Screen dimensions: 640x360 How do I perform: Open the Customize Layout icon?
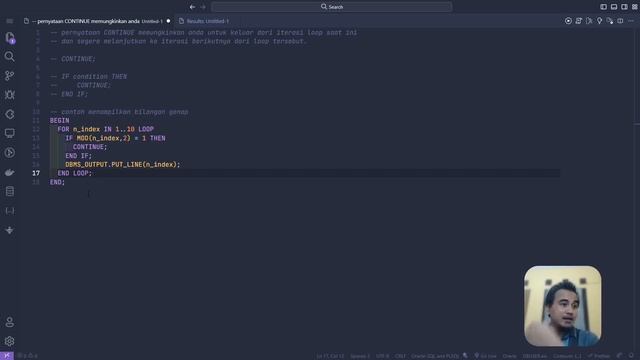635,7
